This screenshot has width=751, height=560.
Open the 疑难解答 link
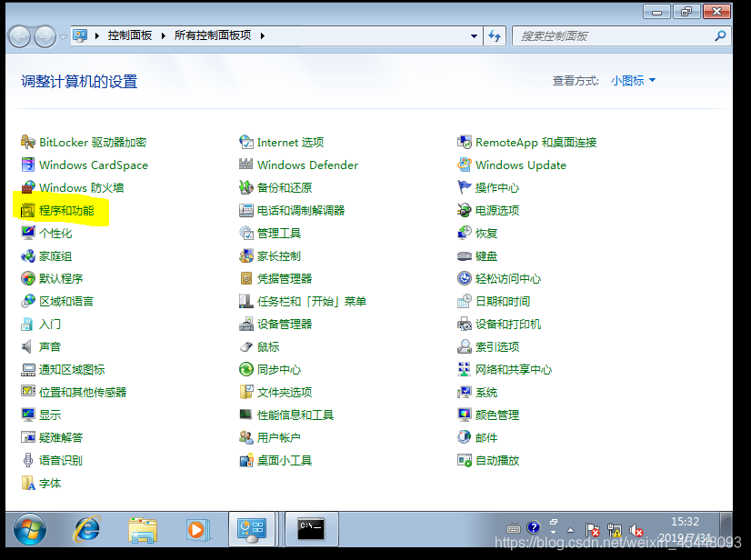pyautogui.click(x=61, y=438)
